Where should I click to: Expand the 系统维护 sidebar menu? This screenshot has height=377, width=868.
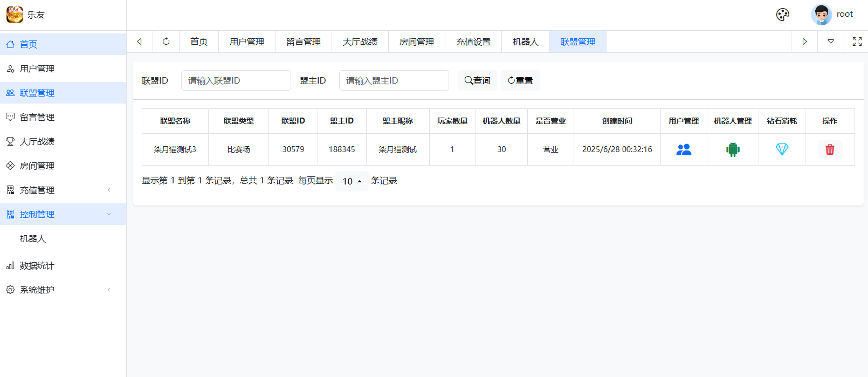click(x=63, y=290)
